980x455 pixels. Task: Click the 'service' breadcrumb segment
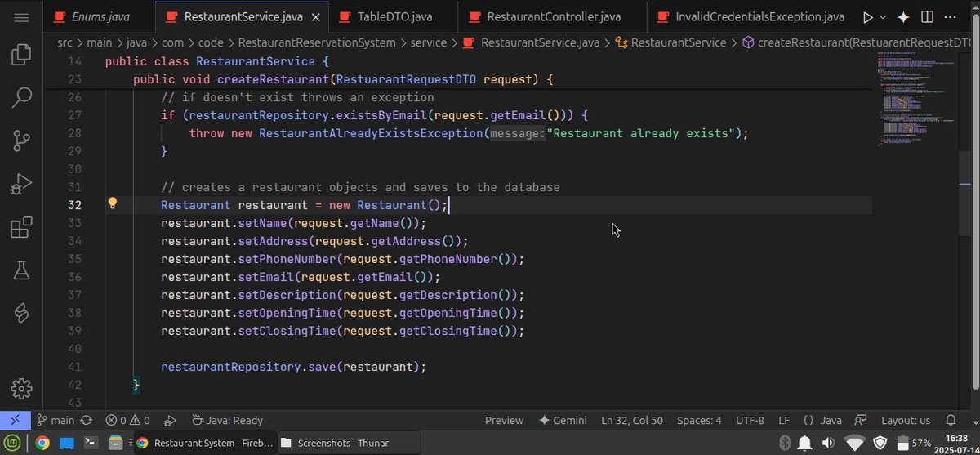point(429,42)
